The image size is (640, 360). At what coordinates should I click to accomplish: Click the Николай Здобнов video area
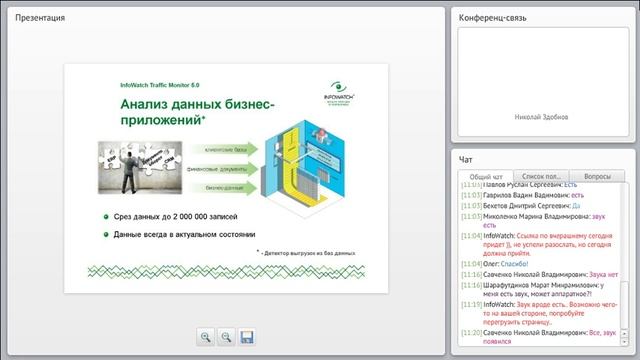(543, 82)
